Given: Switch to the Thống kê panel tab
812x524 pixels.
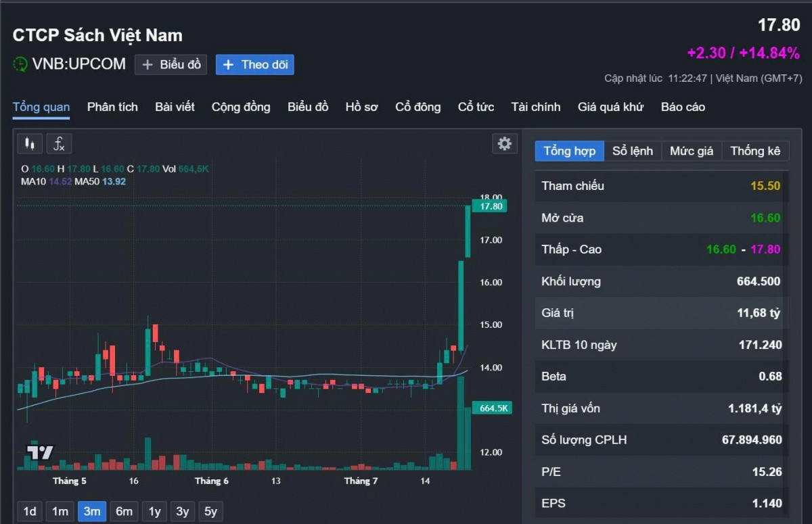Looking at the screenshot, I should [755, 151].
